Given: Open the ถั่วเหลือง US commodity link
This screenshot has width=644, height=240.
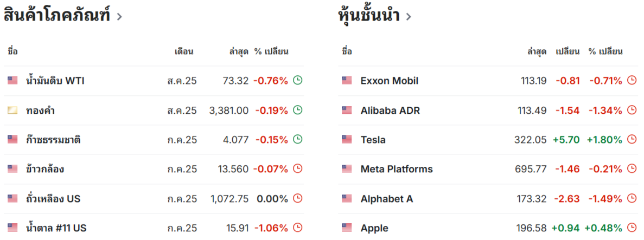Looking at the screenshot, I should pos(53,199).
